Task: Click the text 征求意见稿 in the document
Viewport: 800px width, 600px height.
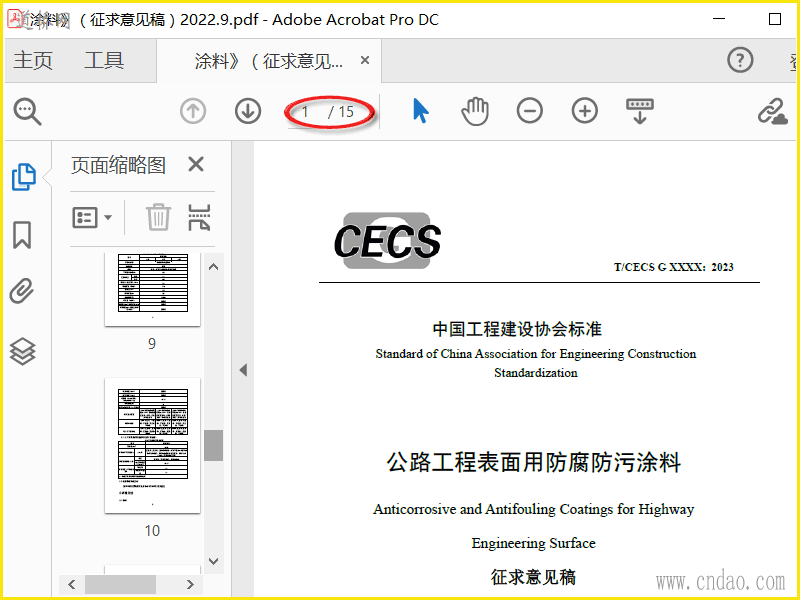Action: pyautogui.click(x=534, y=577)
